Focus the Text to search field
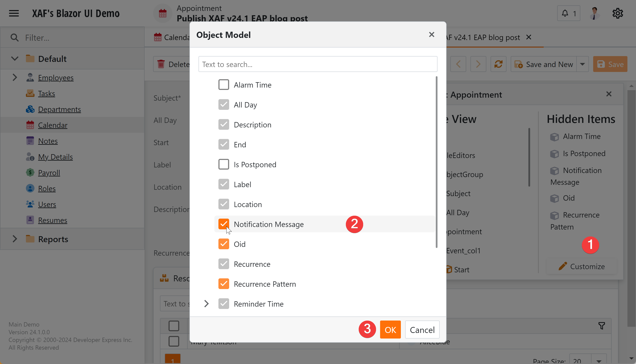 pyautogui.click(x=318, y=64)
